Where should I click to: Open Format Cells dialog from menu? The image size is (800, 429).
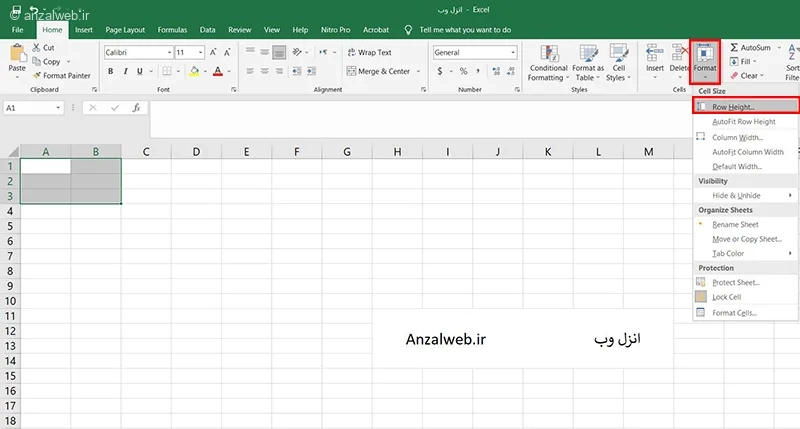(x=745, y=313)
